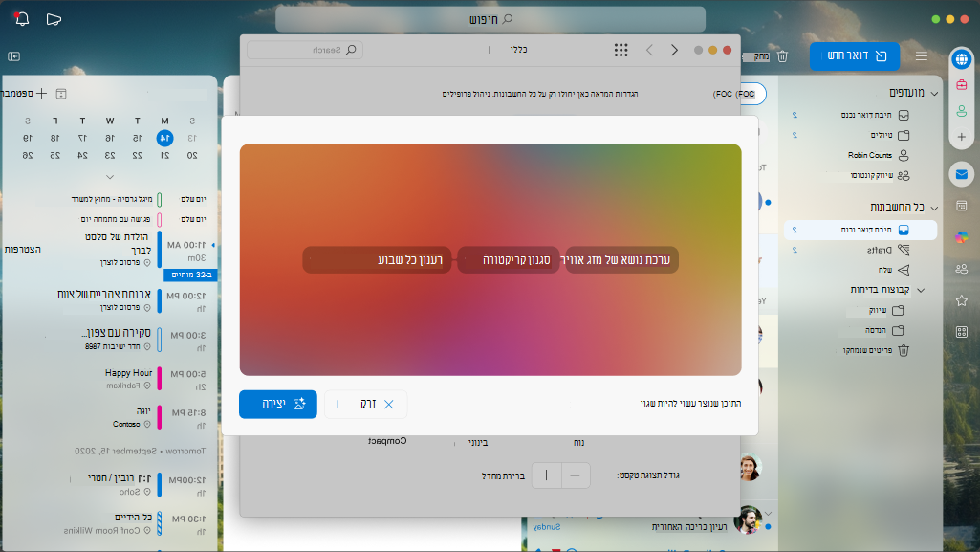The image size is (980, 552).
Task: Collapse the All Accounts section (כל החשבונות)
Action: [x=934, y=209]
